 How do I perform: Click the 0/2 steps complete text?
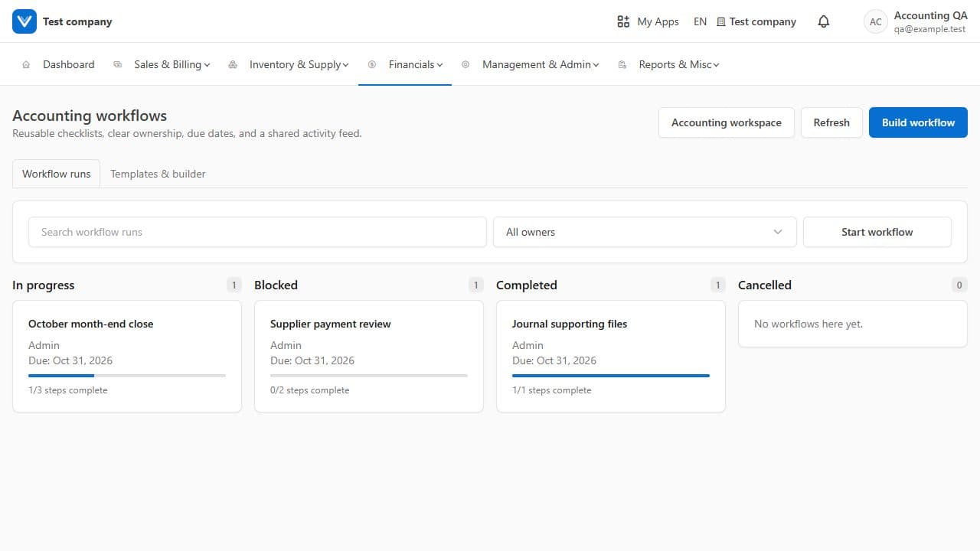coord(309,390)
